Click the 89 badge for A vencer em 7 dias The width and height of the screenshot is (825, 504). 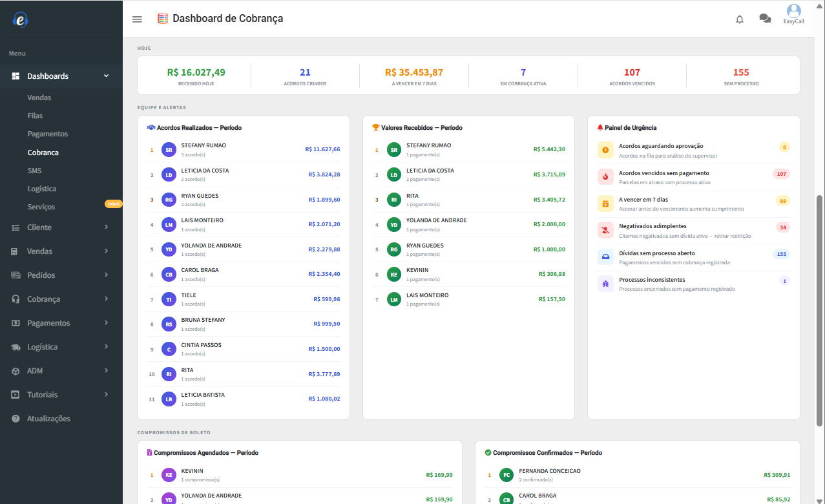pyautogui.click(x=783, y=201)
